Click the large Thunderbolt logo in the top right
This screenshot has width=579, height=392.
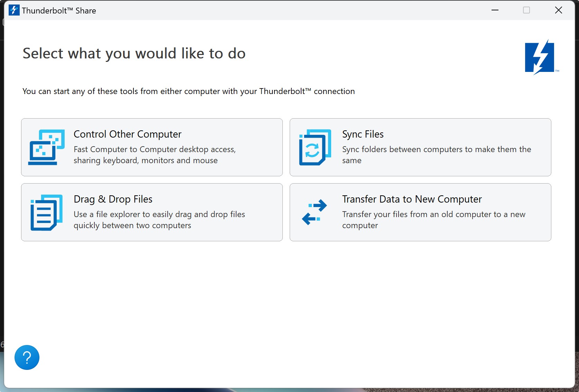tap(541, 57)
